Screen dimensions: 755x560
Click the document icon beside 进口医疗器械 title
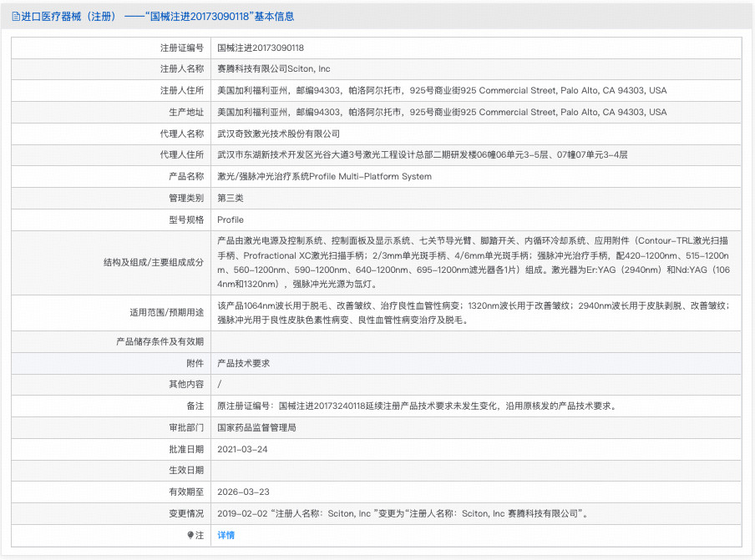point(16,16)
